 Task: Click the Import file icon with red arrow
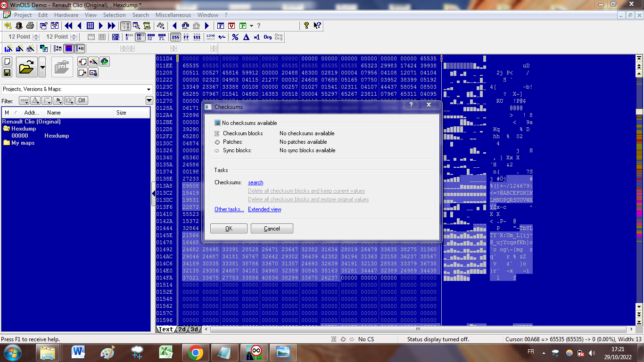point(83,62)
